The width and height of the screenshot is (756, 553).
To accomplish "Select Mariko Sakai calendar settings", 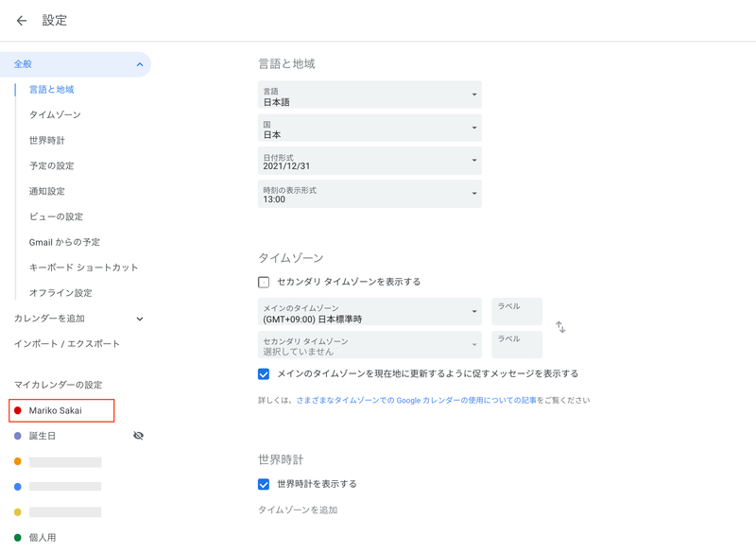I will point(63,410).
